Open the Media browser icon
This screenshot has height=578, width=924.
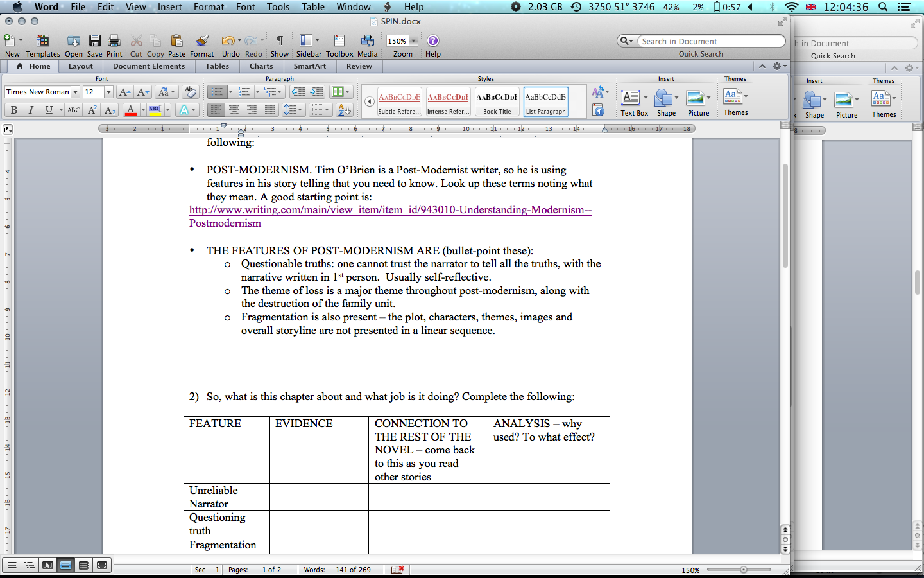point(368,41)
